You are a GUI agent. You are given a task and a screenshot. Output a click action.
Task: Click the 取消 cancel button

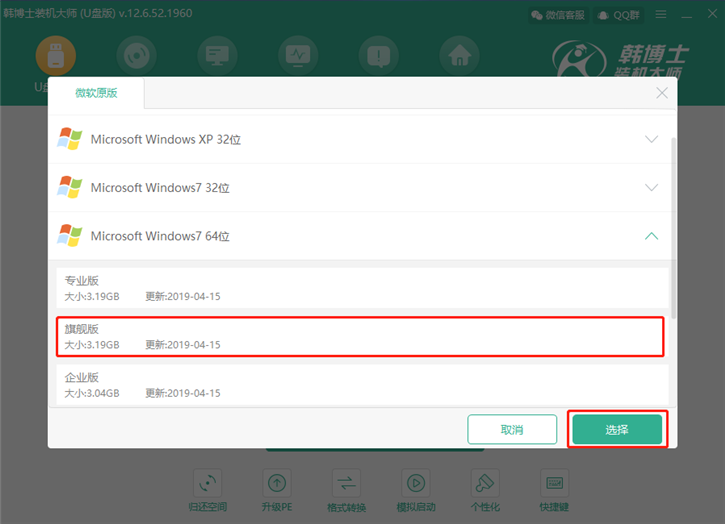click(x=512, y=430)
